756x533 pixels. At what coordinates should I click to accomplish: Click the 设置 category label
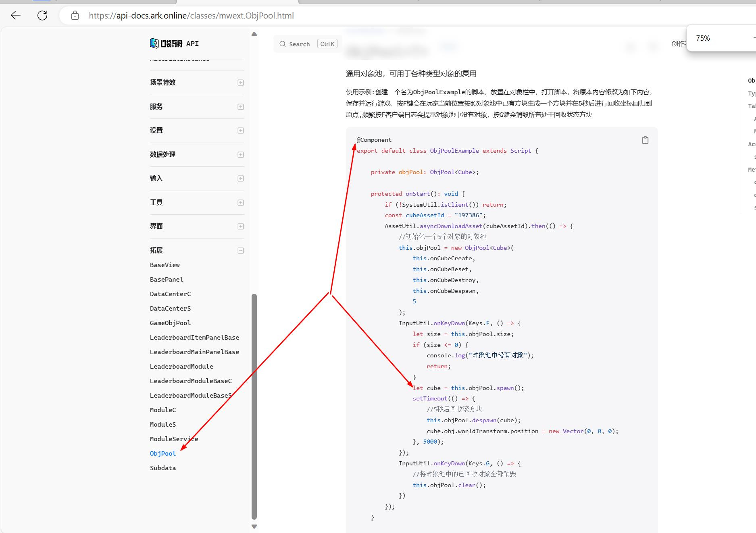coord(156,130)
